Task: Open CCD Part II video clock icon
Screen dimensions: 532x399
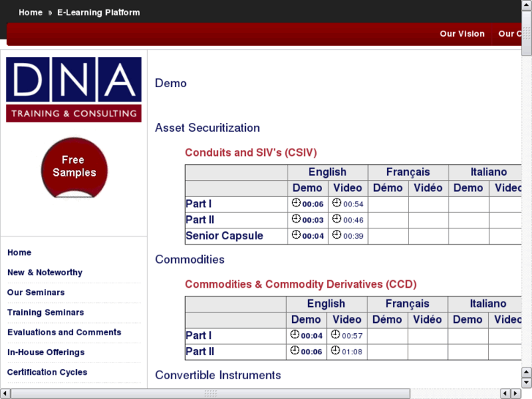Action: click(x=335, y=351)
